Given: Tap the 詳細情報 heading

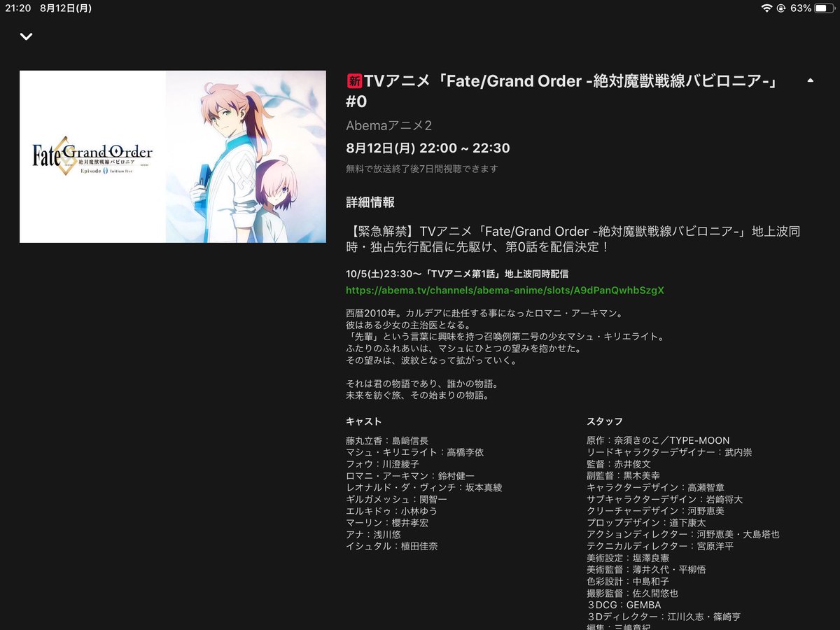Looking at the screenshot, I should tap(370, 202).
